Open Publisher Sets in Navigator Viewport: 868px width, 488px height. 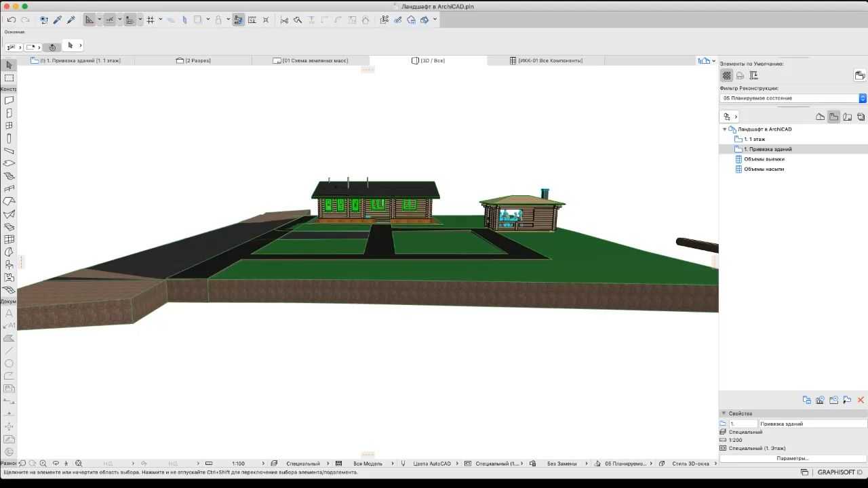click(861, 117)
